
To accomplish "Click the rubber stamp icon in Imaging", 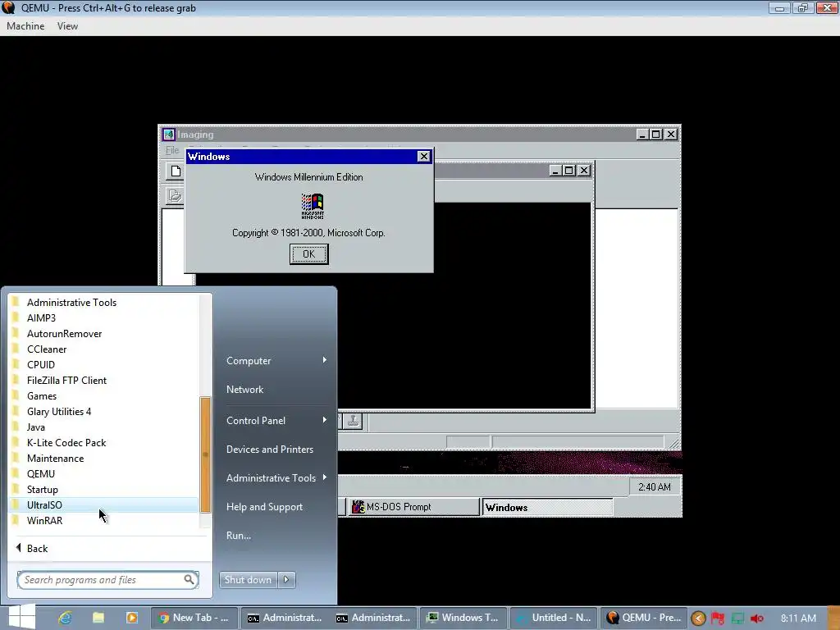I will (353, 421).
